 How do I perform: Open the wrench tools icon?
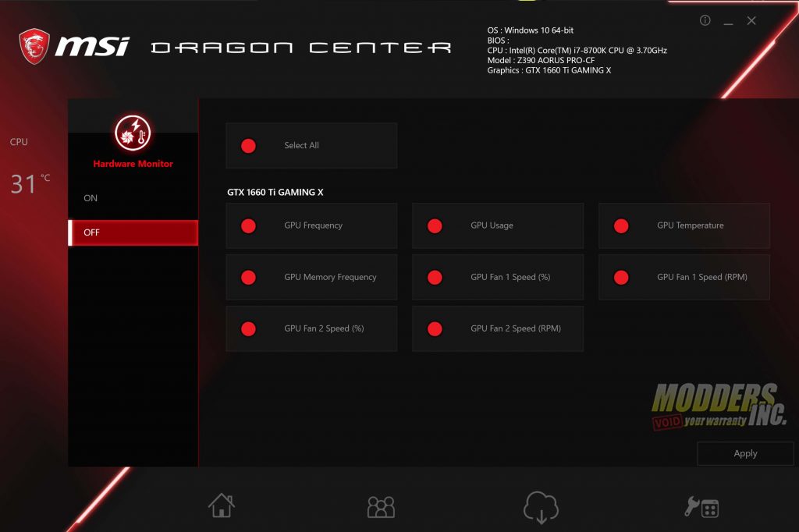click(x=701, y=507)
